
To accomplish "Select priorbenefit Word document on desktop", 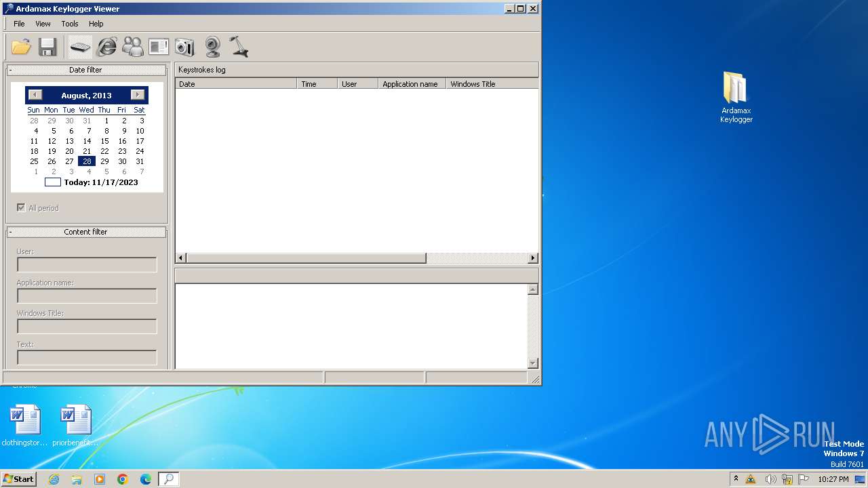I will pos(75,425).
